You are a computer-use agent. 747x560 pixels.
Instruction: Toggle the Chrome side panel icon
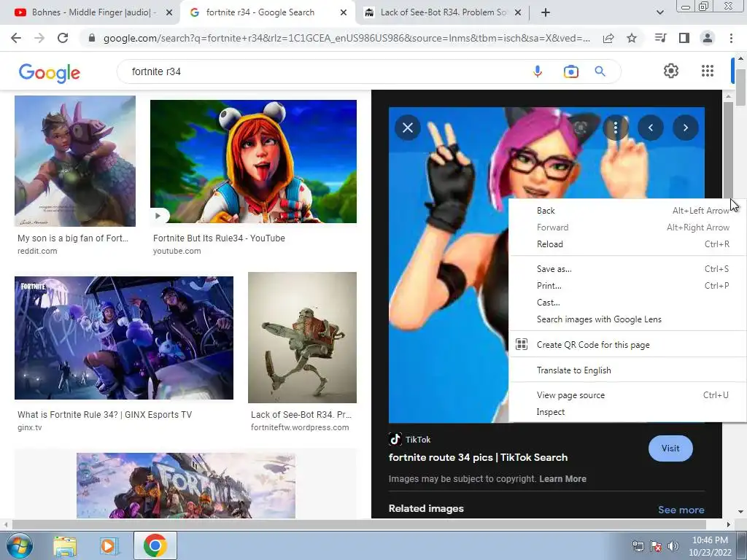684,38
